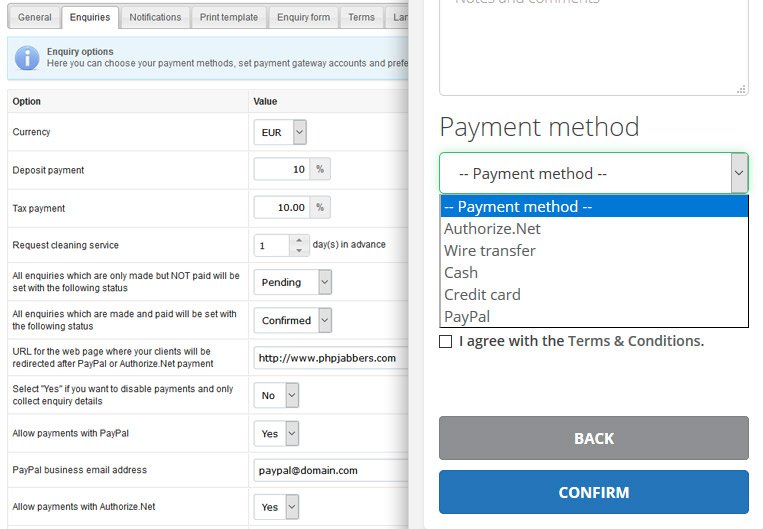The width and height of the screenshot is (763, 529).
Task: Click the grey BACK button
Action: [594, 438]
